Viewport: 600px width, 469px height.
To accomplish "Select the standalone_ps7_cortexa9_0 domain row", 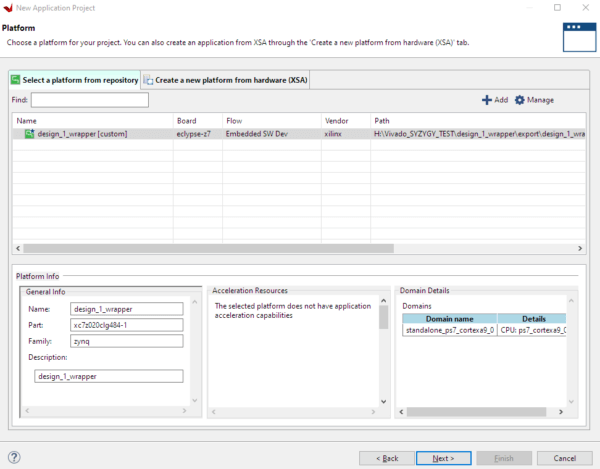I will point(449,329).
